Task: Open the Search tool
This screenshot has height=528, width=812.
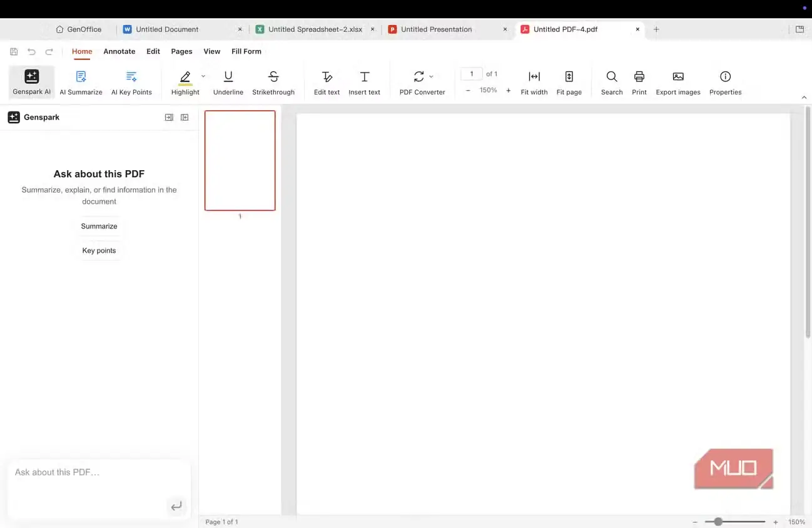Action: pos(612,83)
